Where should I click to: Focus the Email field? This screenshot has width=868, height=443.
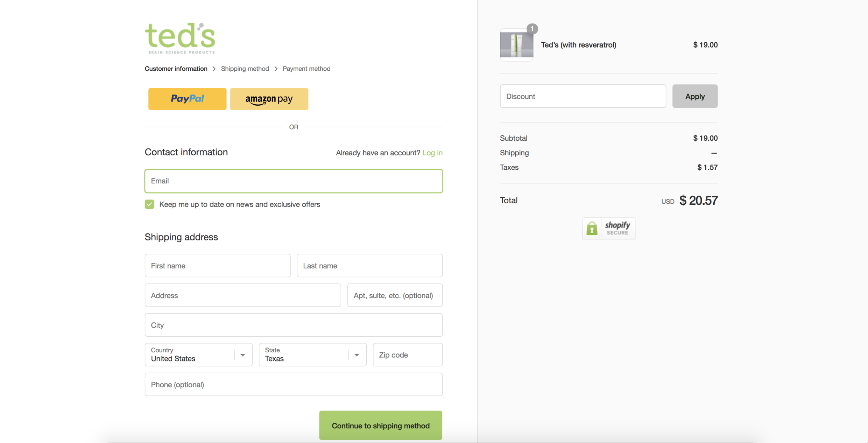tap(294, 181)
